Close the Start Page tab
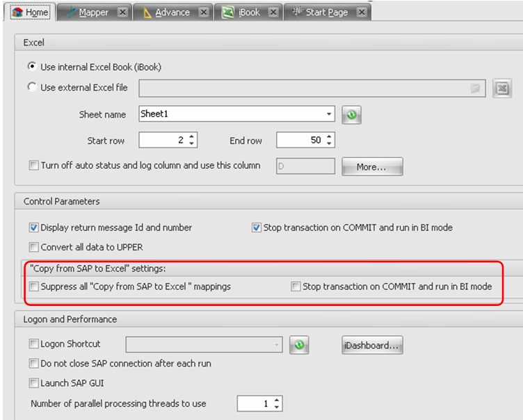Image resolution: width=523 pixels, height=420 pixels. 360,13
